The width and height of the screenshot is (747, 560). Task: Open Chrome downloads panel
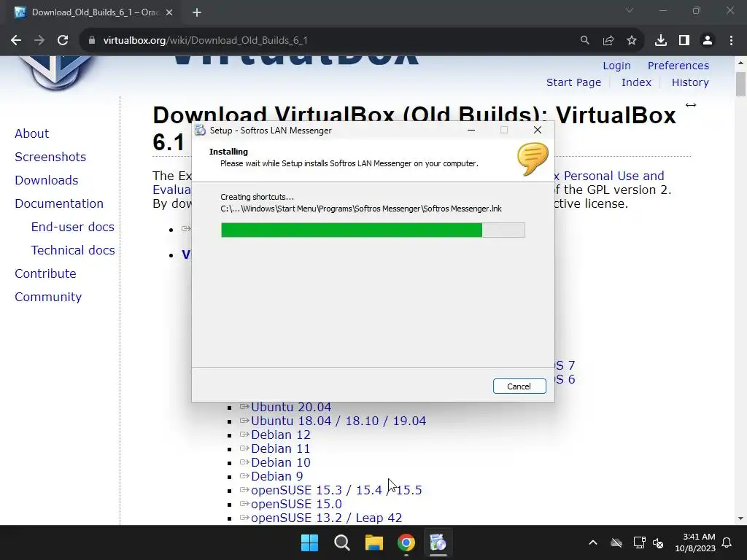pos(660,41)
